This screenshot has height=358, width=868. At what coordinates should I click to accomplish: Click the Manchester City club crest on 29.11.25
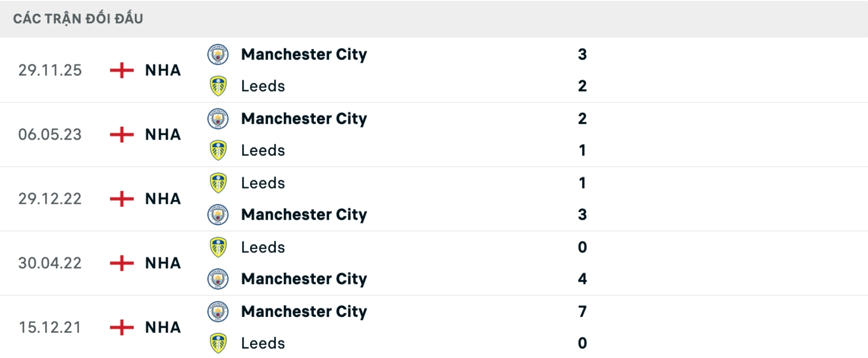218,54
